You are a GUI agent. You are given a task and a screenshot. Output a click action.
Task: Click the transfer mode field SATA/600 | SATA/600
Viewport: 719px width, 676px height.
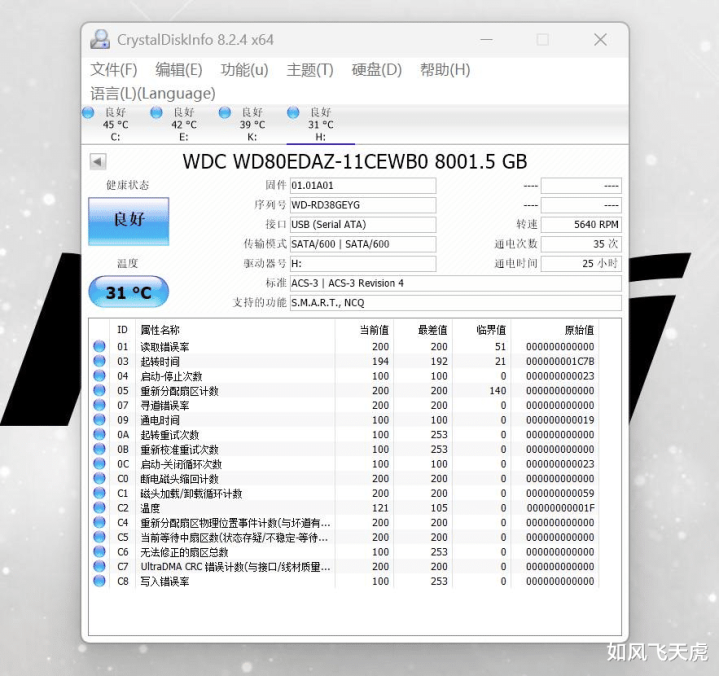coord(363,244)
